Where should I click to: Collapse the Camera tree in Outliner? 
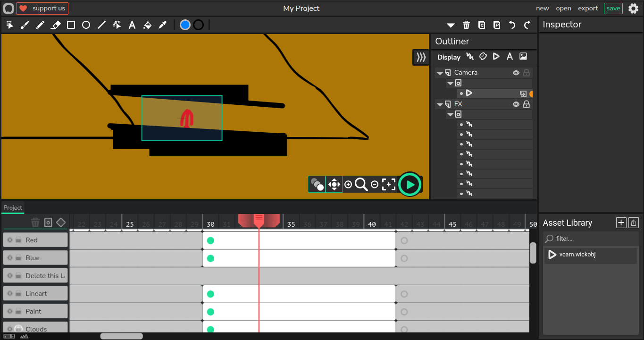pyautogui.click(x=440, y=73)
